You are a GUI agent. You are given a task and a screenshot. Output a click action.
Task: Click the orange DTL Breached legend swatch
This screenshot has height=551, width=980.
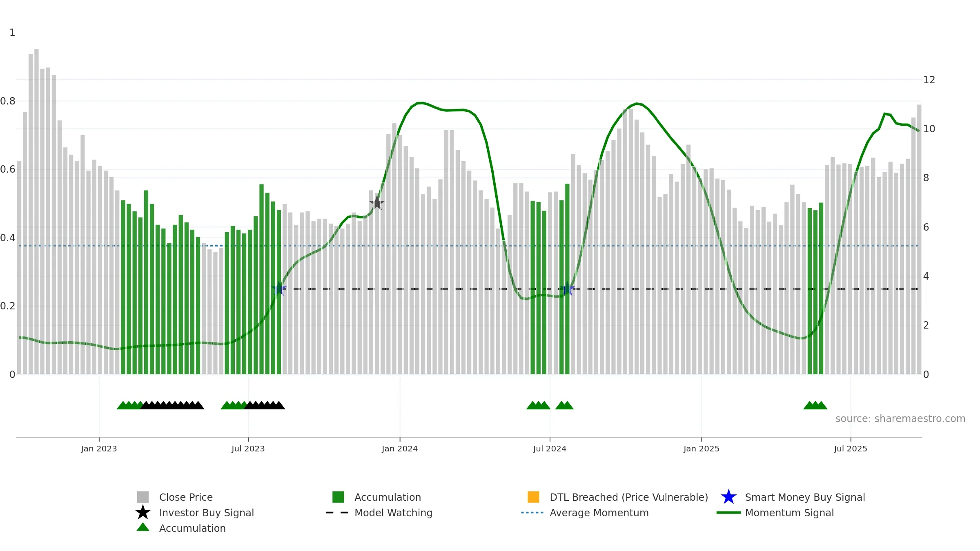tap(533, 497)
